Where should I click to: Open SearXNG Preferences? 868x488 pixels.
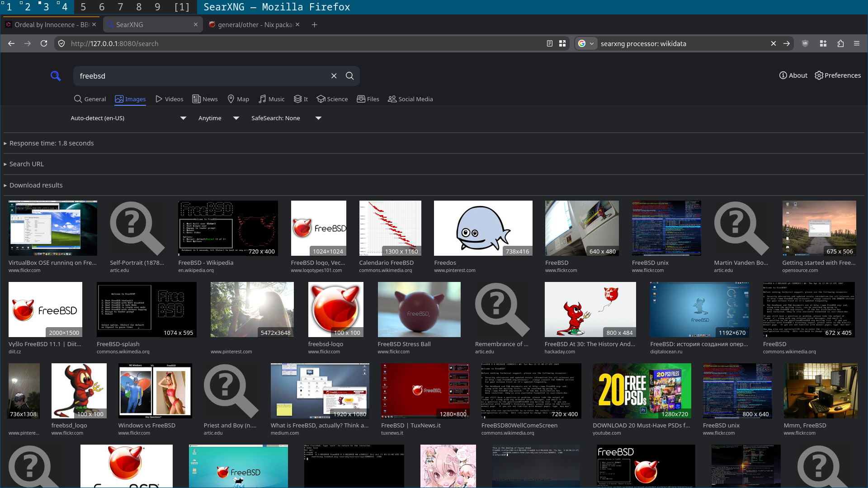pyautogui.click(x=838, y=75)
